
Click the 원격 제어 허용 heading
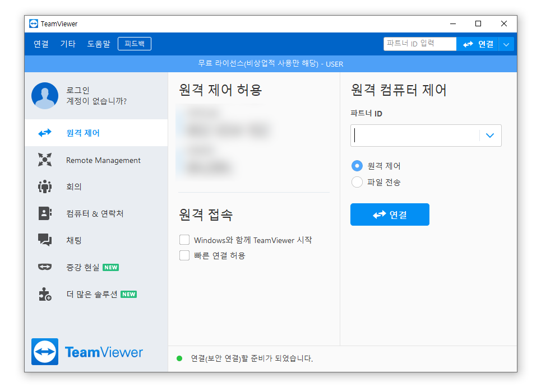(220, 90)
